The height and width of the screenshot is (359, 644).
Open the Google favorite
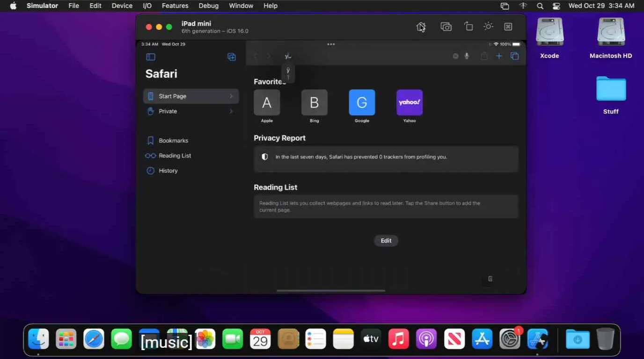coord(362,102)
